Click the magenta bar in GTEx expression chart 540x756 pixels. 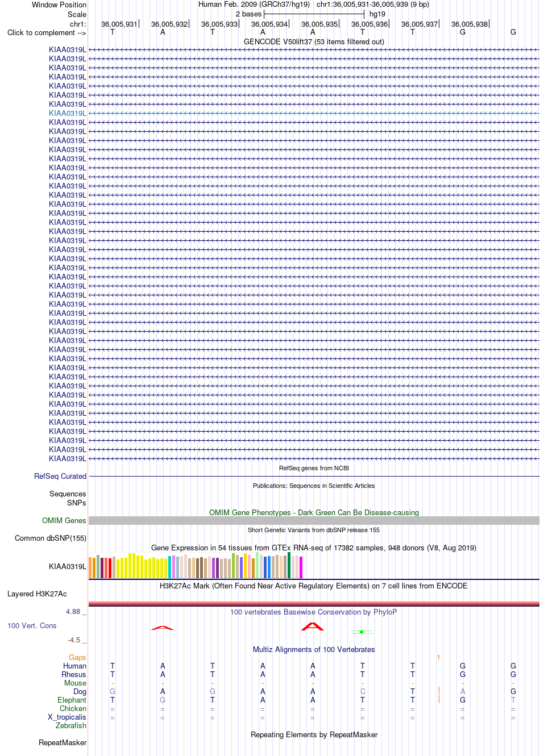click(x=301, y=567)
